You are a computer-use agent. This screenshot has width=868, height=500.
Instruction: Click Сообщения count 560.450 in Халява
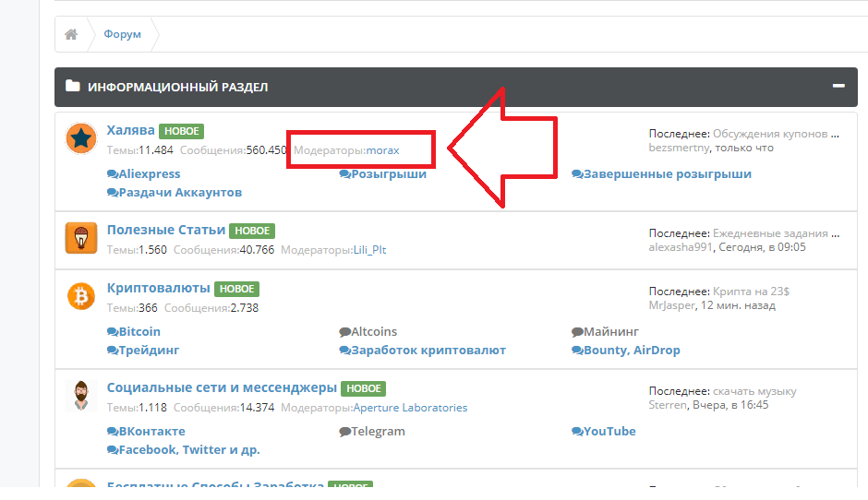tap(266, 150)
